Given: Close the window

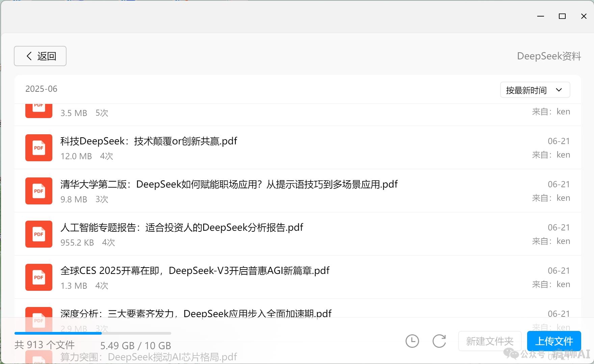Looking at the screenshot, I should pyautogui.click(x=584, y=16).
